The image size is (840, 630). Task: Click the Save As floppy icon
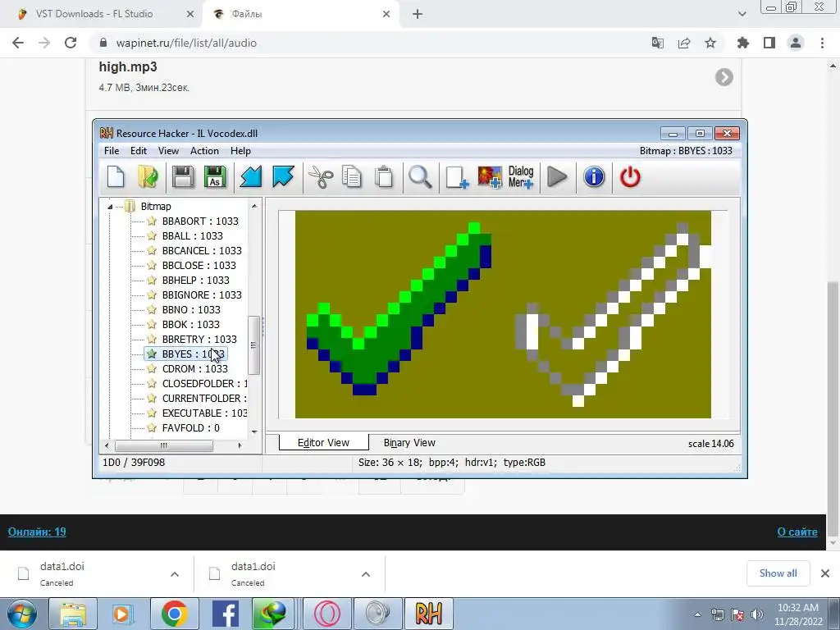pos(216,177)
